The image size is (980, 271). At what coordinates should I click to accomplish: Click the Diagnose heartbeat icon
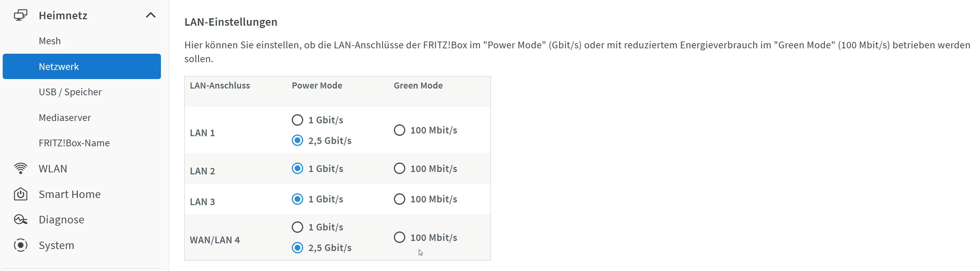pos(21,220)
